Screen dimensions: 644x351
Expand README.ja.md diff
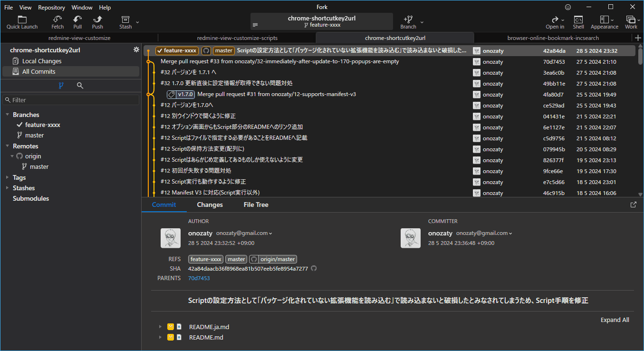click(x=161, y=327)
